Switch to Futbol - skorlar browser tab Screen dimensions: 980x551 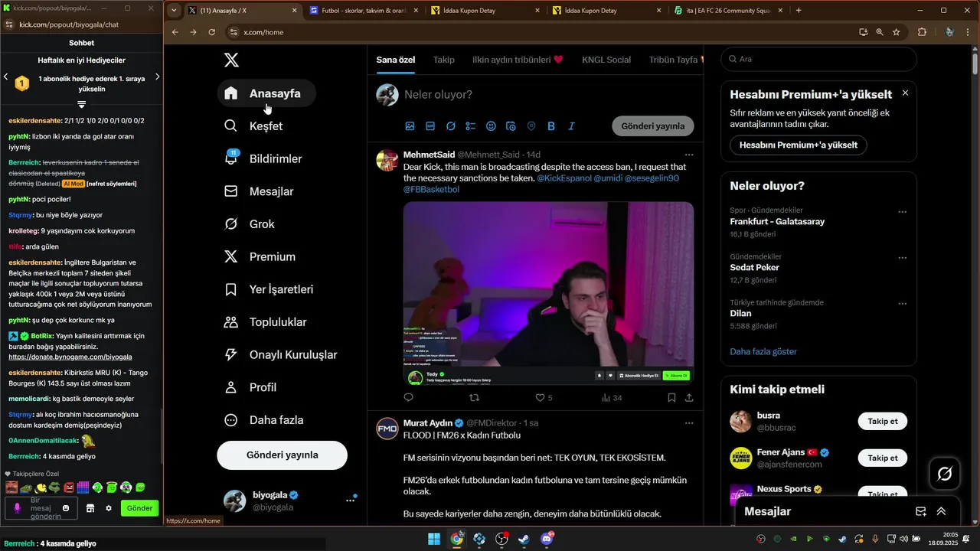364,11
